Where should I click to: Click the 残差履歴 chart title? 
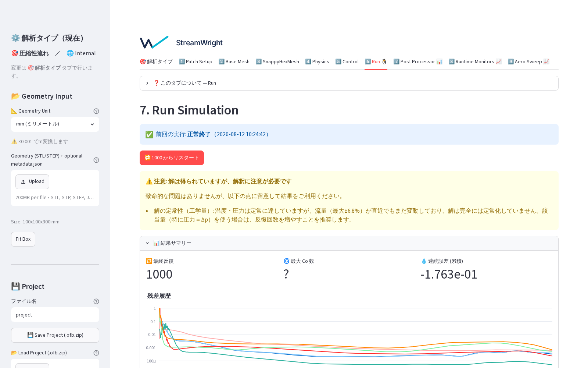[x=159, y=296]
